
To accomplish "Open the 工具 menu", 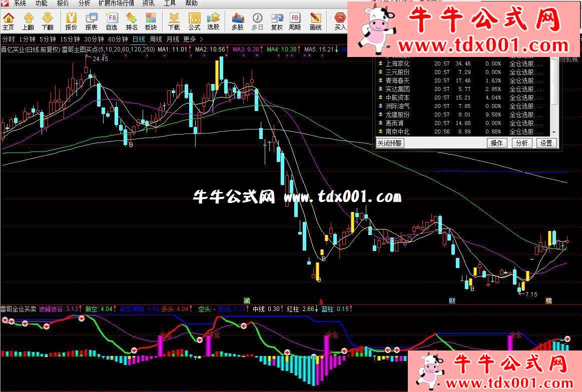I will (x=170, y=3).
